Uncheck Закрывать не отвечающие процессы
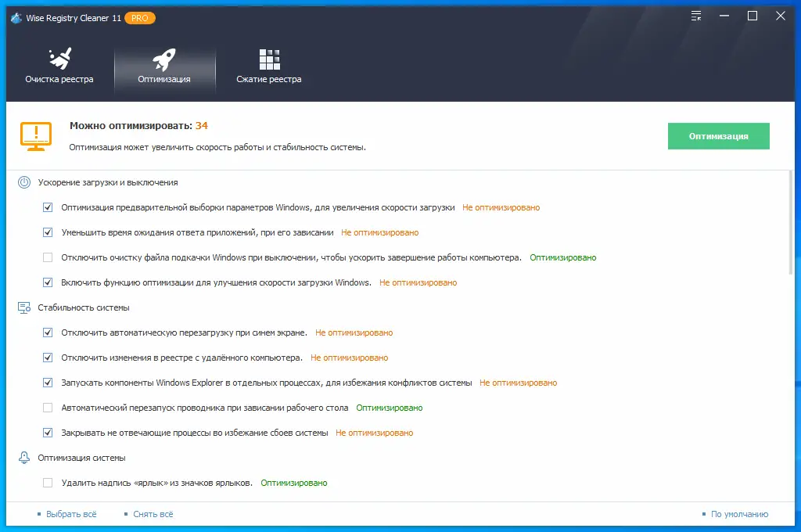Screen dimensions: 801x532 [48, 433]
